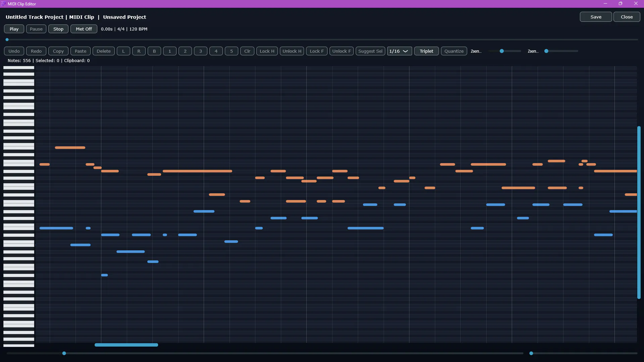Select the lowest short blue note
Image resolution: width=644 pixels, height=362 pixels.
click(x=104, y=275)
